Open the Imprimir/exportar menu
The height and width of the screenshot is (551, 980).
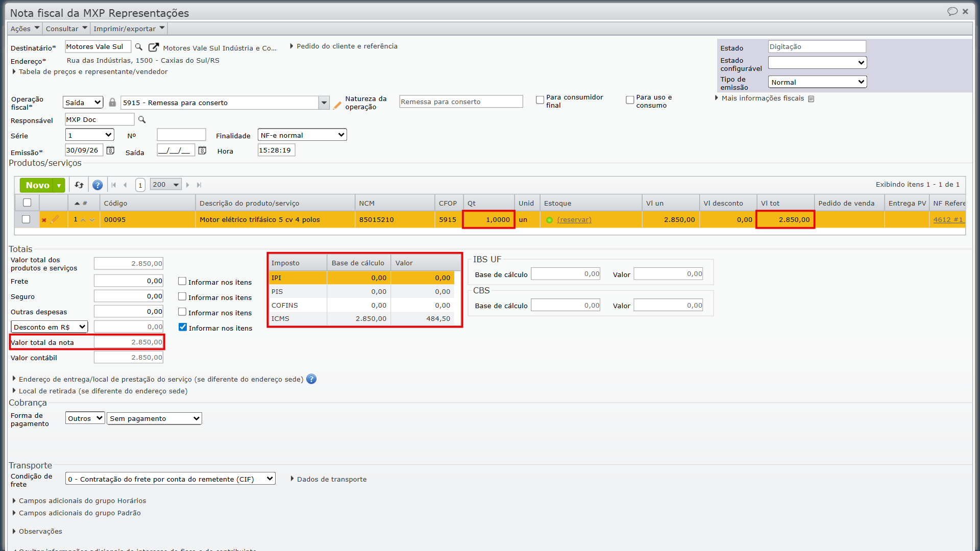(129, 29)
